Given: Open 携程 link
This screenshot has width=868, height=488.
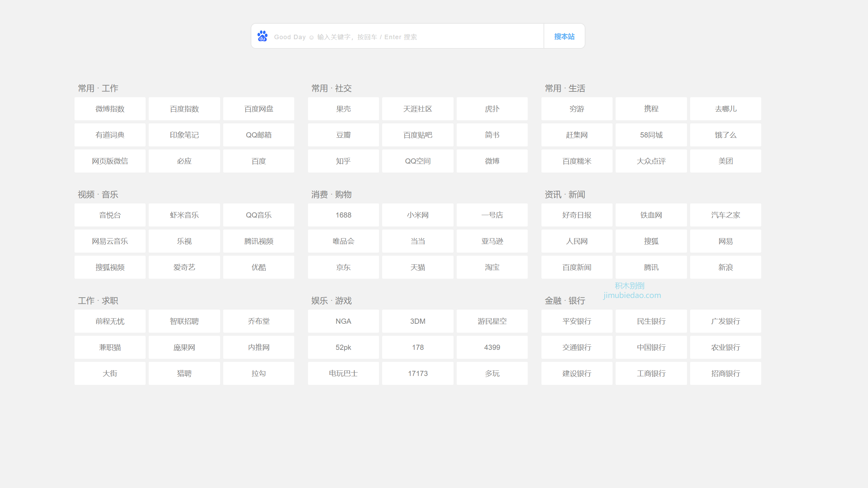Looking at the screenshot, I should [651, 109].
